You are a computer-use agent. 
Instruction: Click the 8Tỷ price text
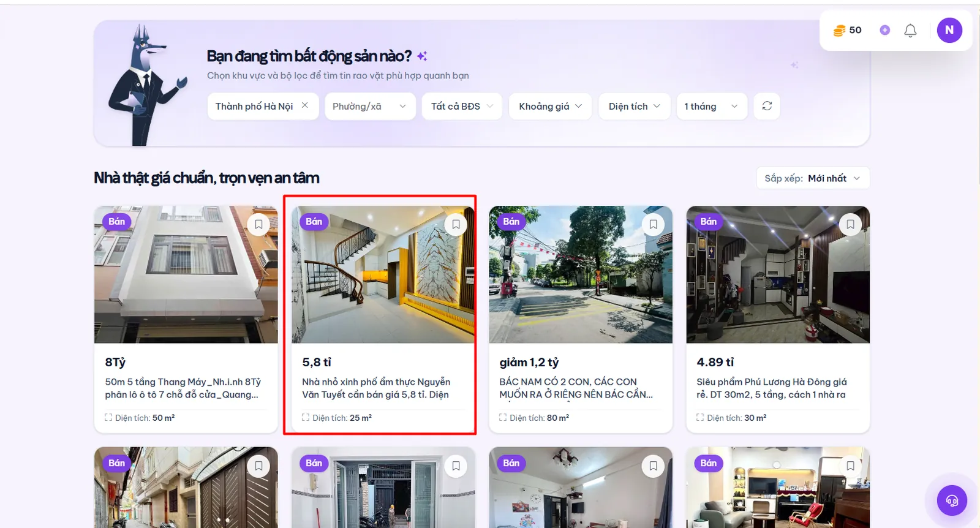click(115, 362)
